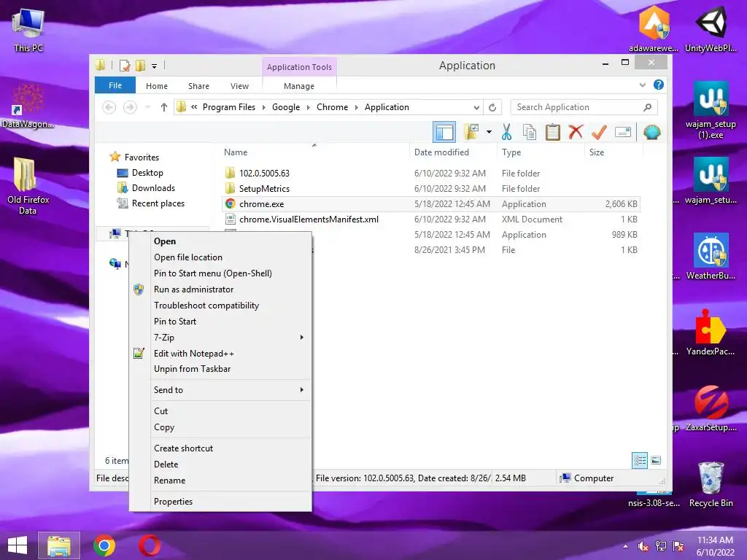The width and height of the screenshot is (747, 560).
Task: Switch to the Share ribbon tab
Action: (x=198, y=86)
